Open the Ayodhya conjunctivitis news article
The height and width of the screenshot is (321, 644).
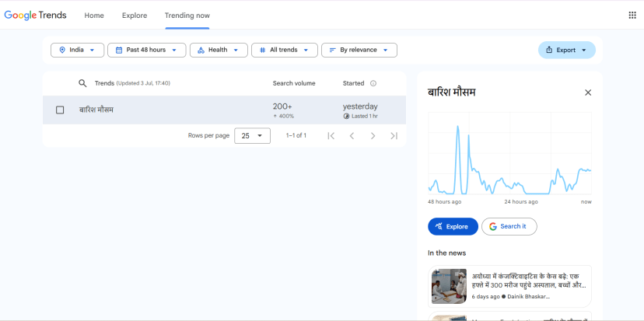(x=509, y=287)
